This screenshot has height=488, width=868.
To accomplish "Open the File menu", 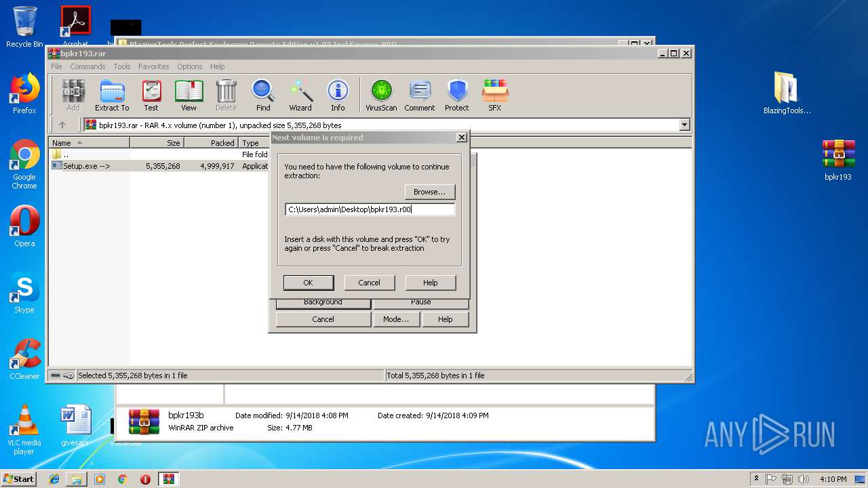I will tap(56, 66).
